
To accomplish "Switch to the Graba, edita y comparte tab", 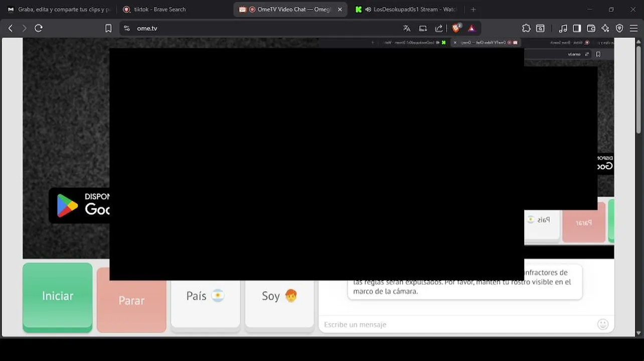I will coord(59,9).
